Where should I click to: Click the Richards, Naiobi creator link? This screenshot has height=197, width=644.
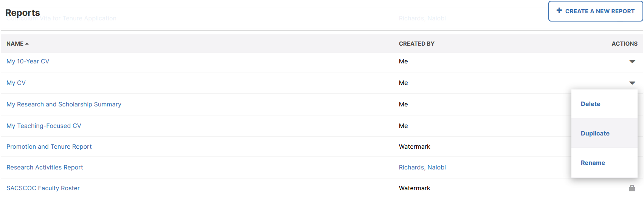click(422, 168)
